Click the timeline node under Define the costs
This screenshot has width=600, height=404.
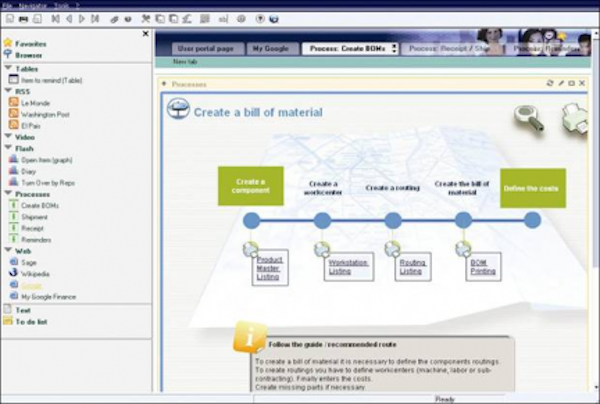532,220
